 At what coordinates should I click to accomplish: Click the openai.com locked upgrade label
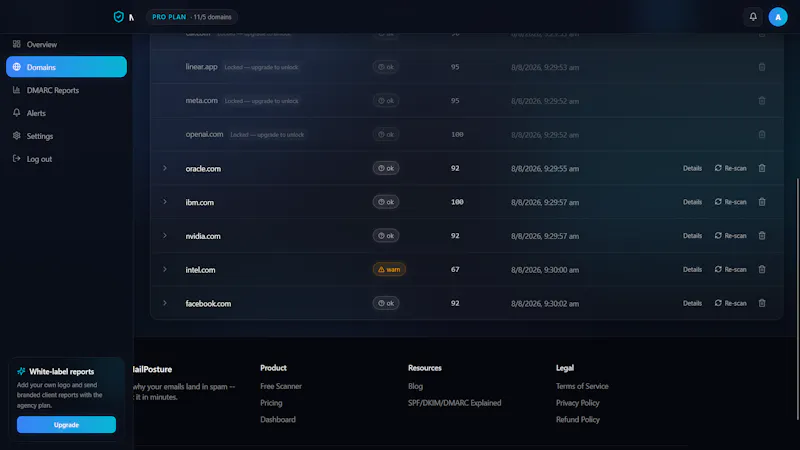point(267,135)
